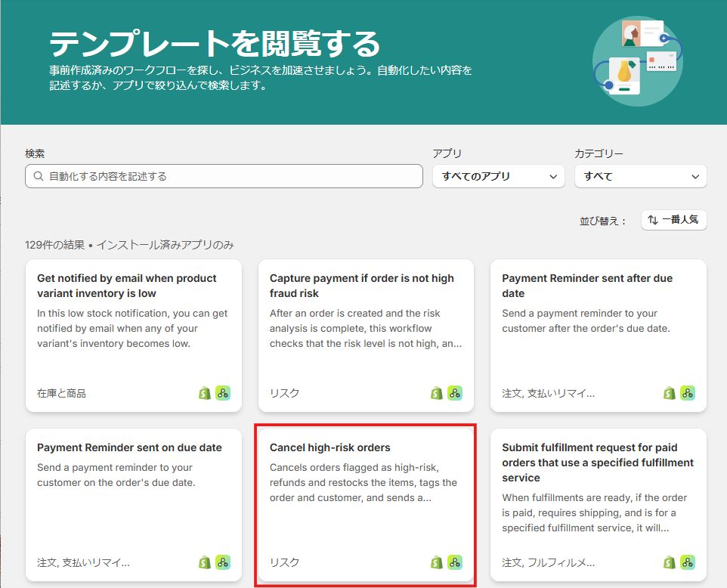727x588 pixels.
Task: Click 注文 label on Payment Reminder after due date card
Action: tap(549, 393)
